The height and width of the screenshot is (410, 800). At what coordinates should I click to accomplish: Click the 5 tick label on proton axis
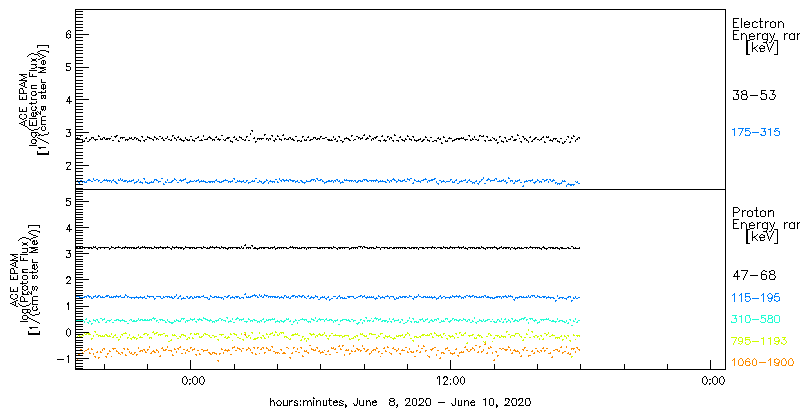pyautogui.click(x=69, y=202)
